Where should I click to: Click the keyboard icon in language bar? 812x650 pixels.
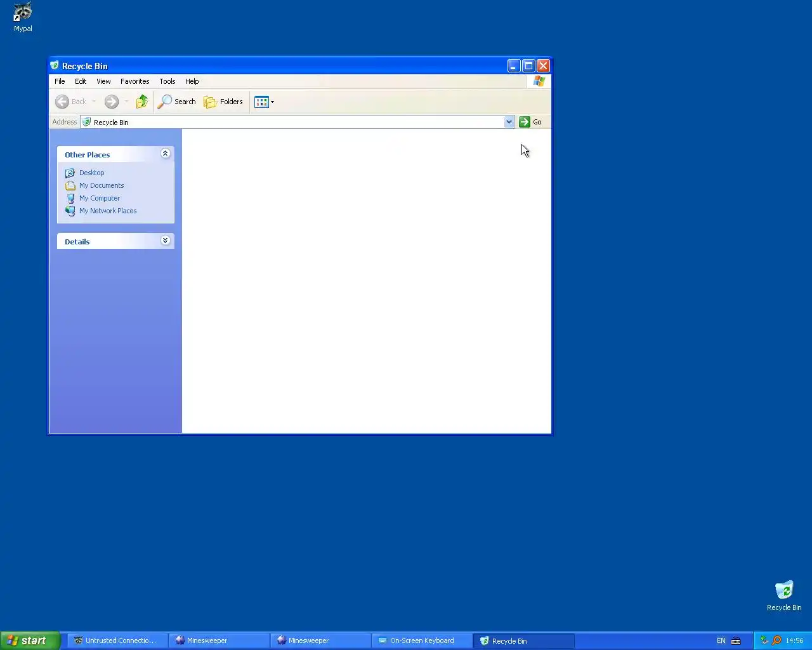[x=736, y=640]
